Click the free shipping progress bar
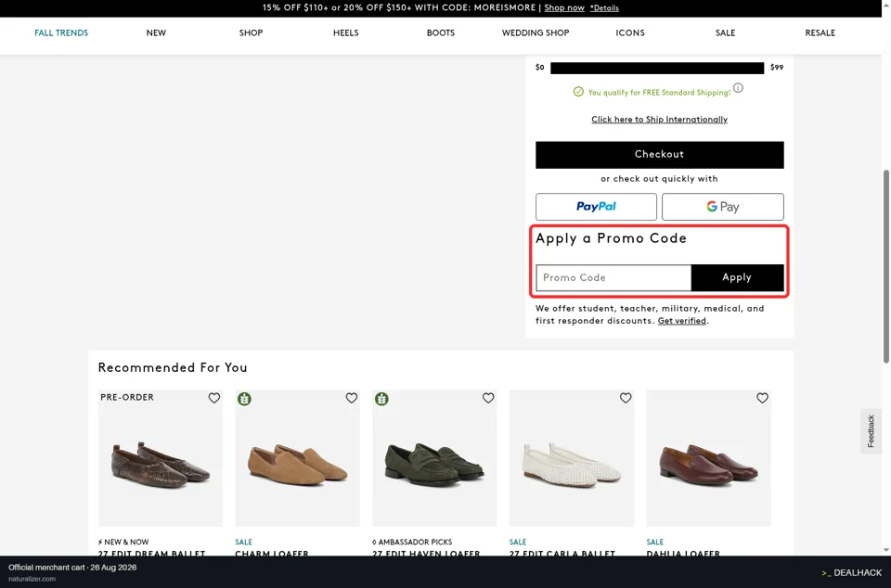891x588 pixels. (x=657, y=68)
